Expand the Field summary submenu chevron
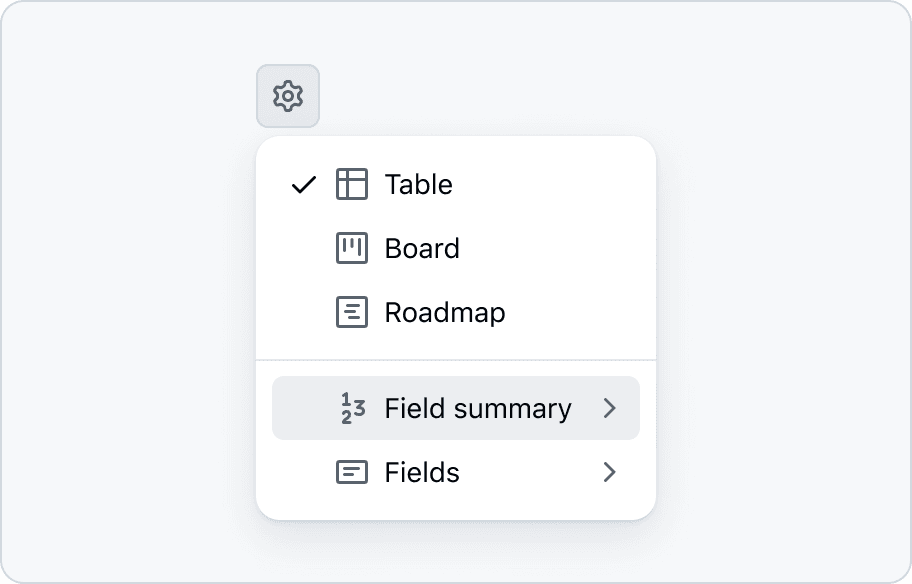The image size is (912, 584). point(610,408)
